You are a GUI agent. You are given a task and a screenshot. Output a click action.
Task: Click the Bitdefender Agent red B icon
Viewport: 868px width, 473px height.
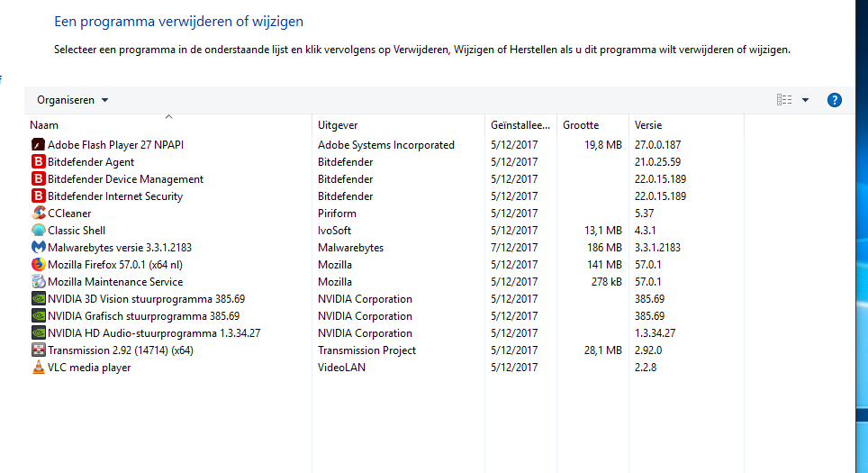click(38, 162)
